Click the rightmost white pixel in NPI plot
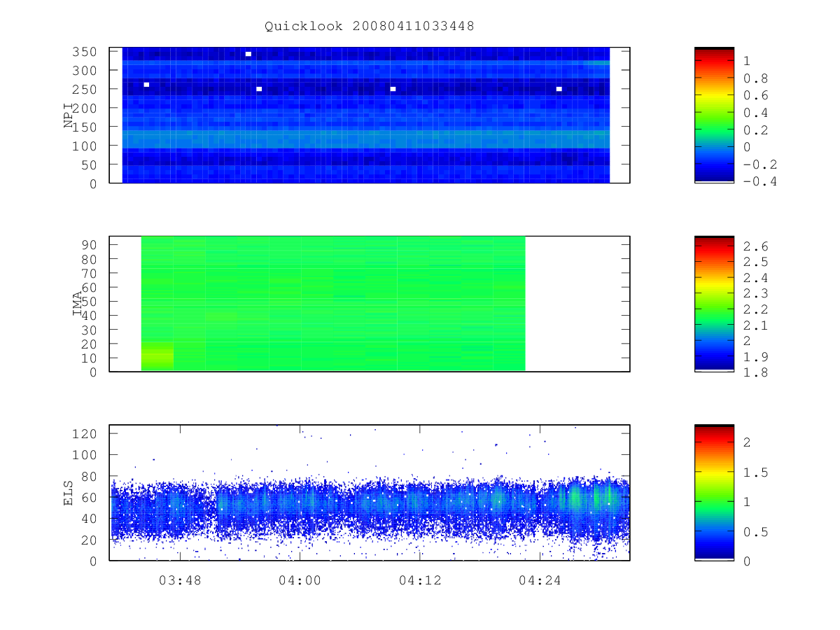Image resolution: width=840 pixels, height=630 pixels. 559,89
